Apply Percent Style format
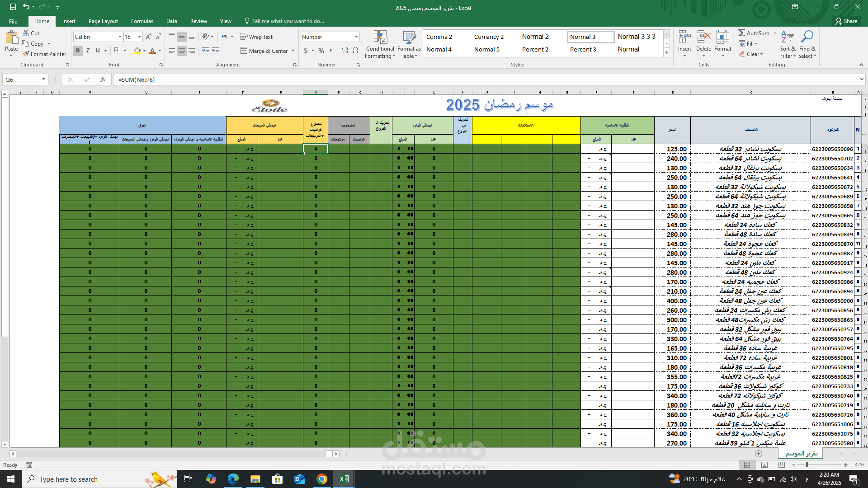The width and height of the screenshot is (868, 488). point(321,51)
